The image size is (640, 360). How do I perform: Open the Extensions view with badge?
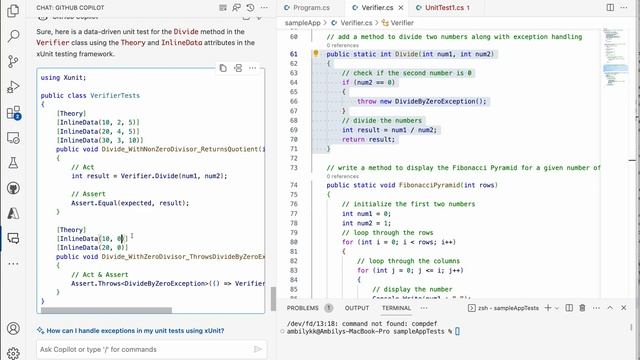click(13, 112)
